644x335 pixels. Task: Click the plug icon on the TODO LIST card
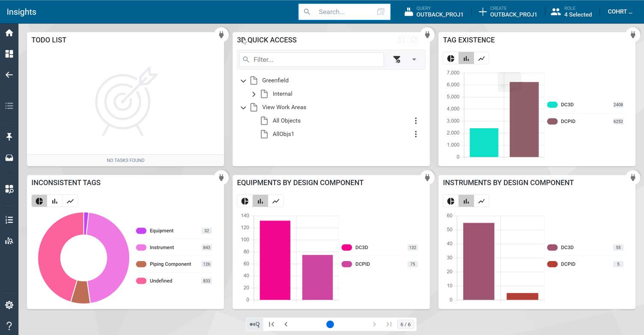[221, 35]
